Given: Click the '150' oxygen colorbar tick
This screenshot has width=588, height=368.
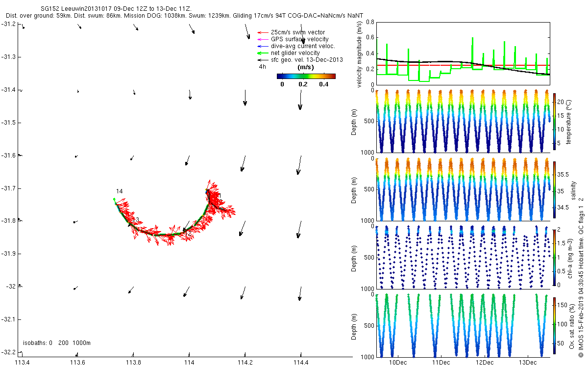Looking at the screenshot, I should tap(563, 305).
